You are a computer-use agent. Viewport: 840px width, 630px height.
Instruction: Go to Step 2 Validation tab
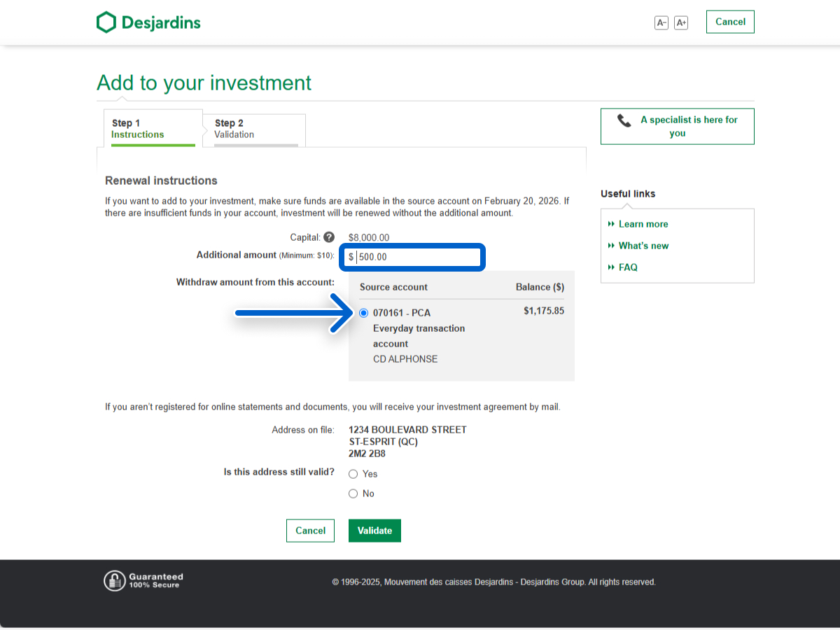(255, 129)
